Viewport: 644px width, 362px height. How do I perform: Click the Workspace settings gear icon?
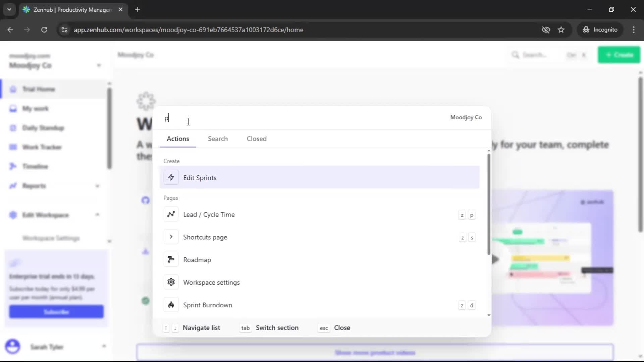(171, 282)
